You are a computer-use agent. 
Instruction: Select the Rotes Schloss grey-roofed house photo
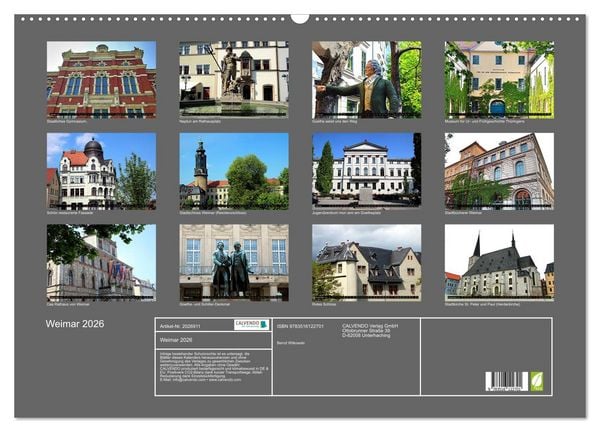[367, 262]
